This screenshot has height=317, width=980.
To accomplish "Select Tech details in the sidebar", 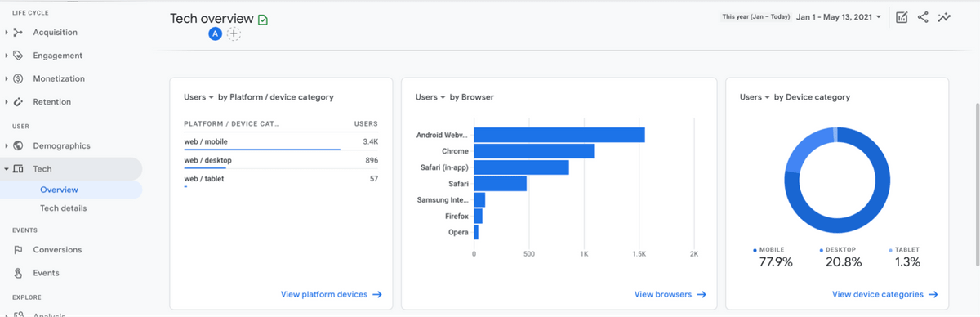I will click(x=63, y=208).
